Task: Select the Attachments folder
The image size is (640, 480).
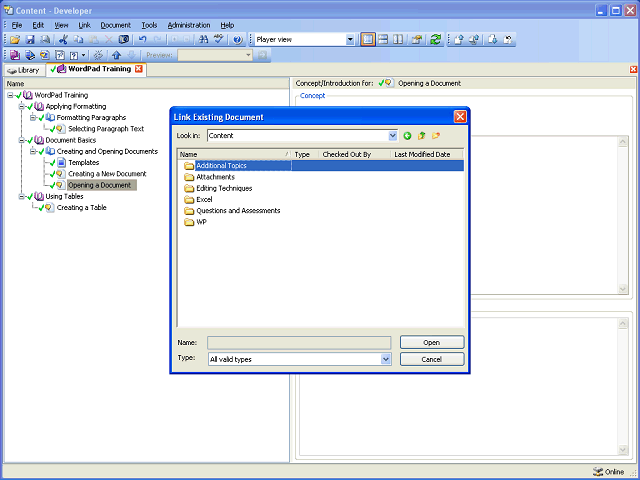Action: point(215,177)
